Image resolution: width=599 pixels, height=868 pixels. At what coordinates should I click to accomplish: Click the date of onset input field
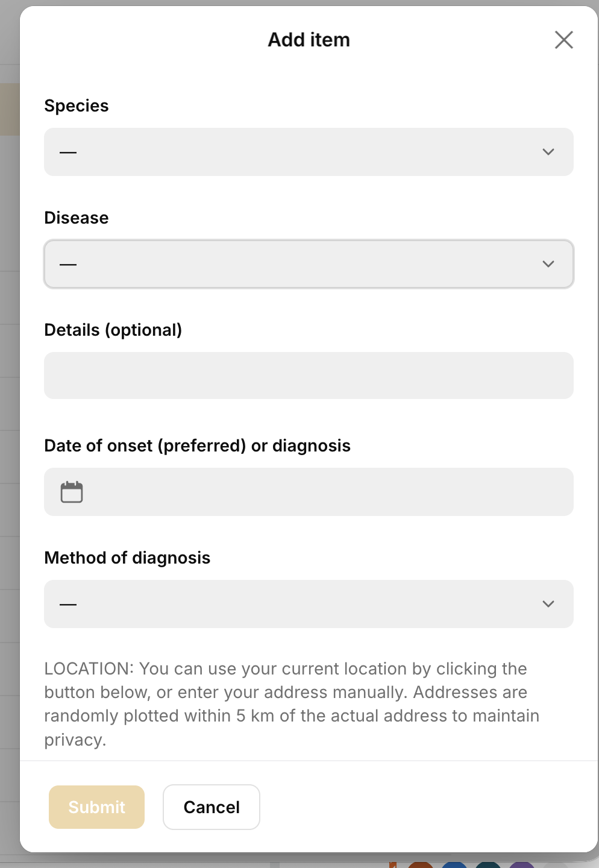coord(325,492)
